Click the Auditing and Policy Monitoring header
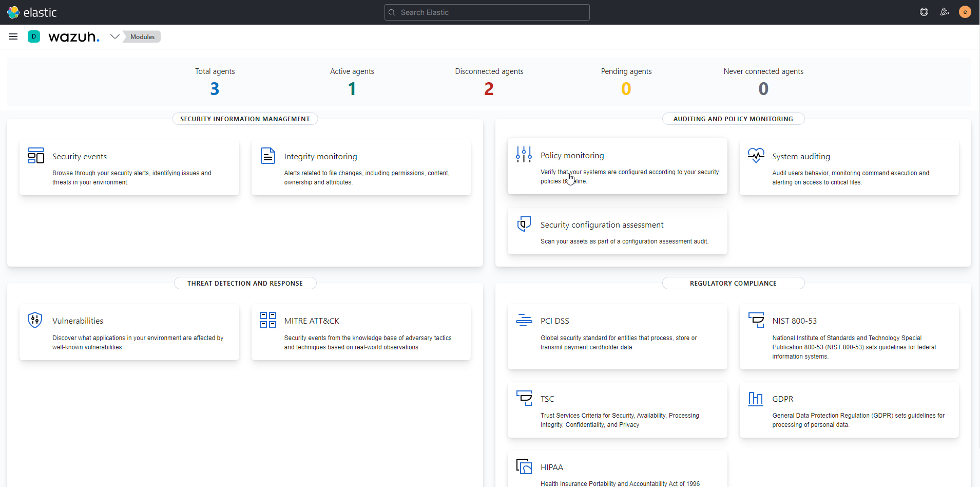 click(x=733, y=119)
